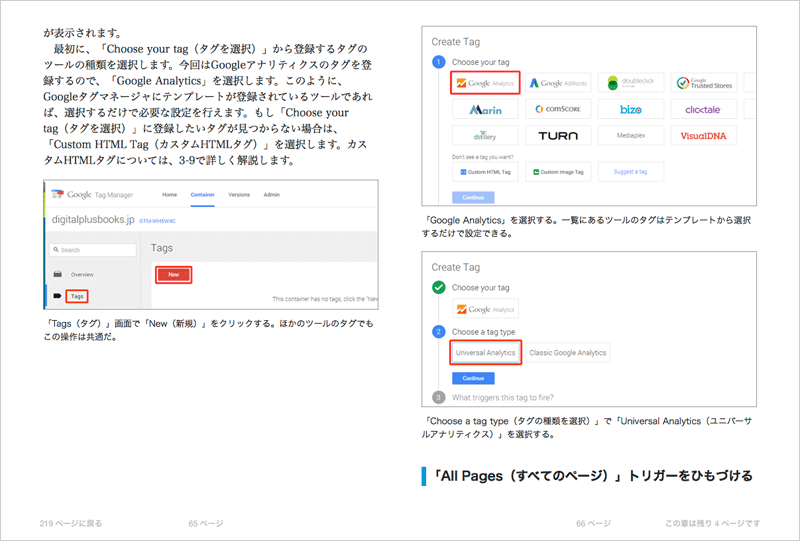Image resolution: width=800 pixels, height=541 pixels.
Task: Click the search magnifier icon
Action: tap(56, 250)
